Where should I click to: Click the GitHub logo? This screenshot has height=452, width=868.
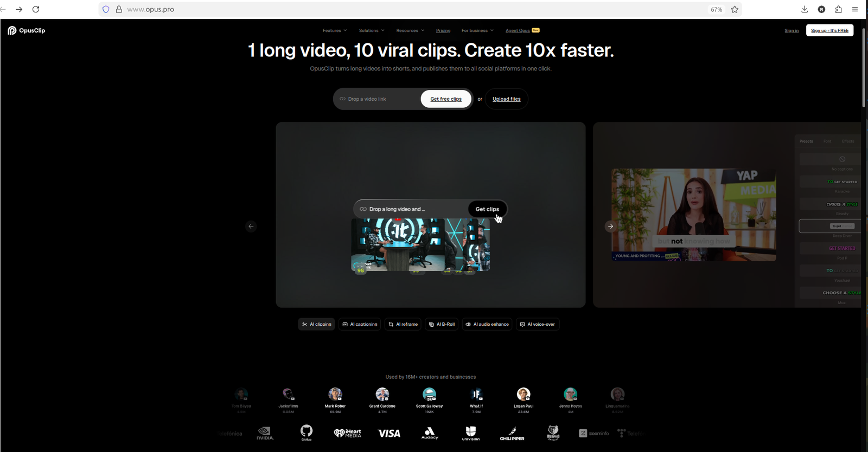[307, 432]
